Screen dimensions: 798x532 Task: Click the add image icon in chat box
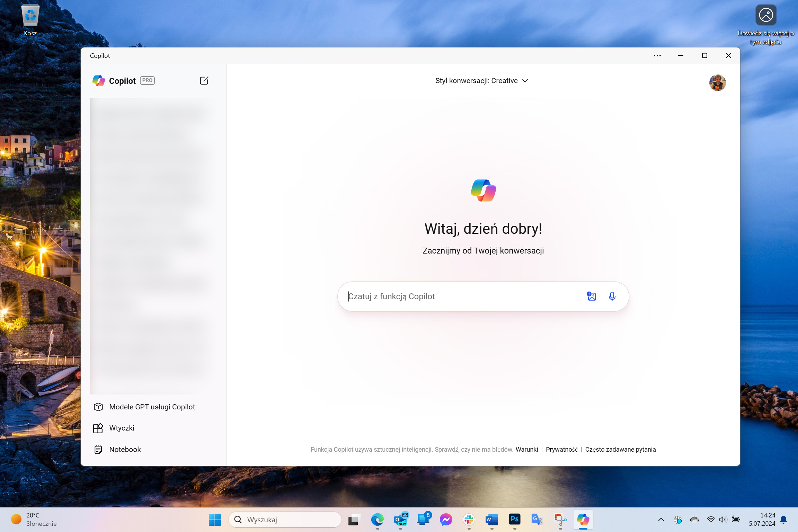coord(591,296)
